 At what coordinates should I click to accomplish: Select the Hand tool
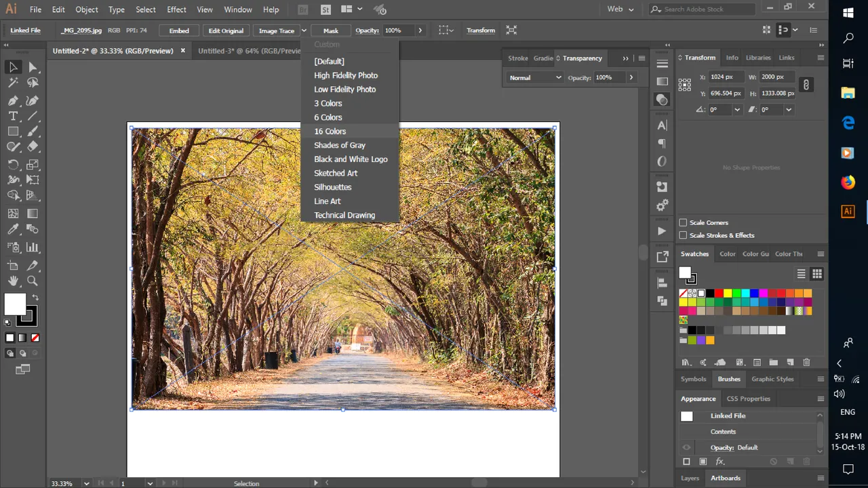click(13, 281)
